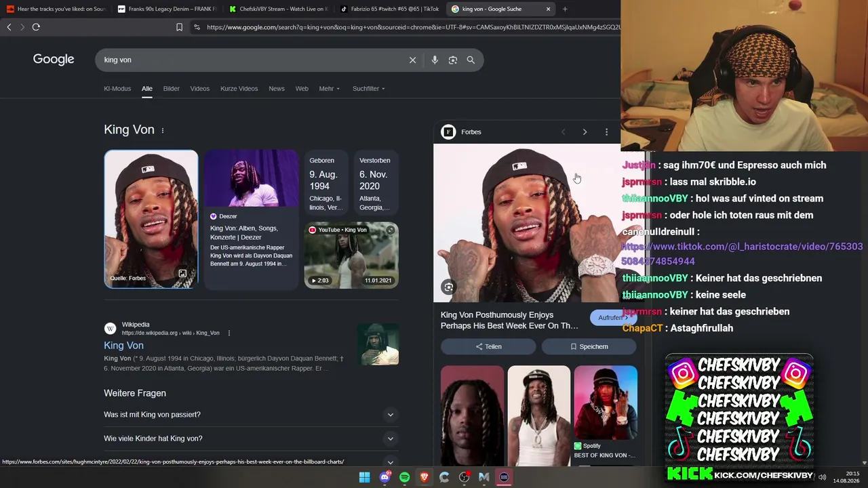Viewport: 868px width, 488px height.
Task: Open the Wikipedia result thumbnail image
Action: 378,344
